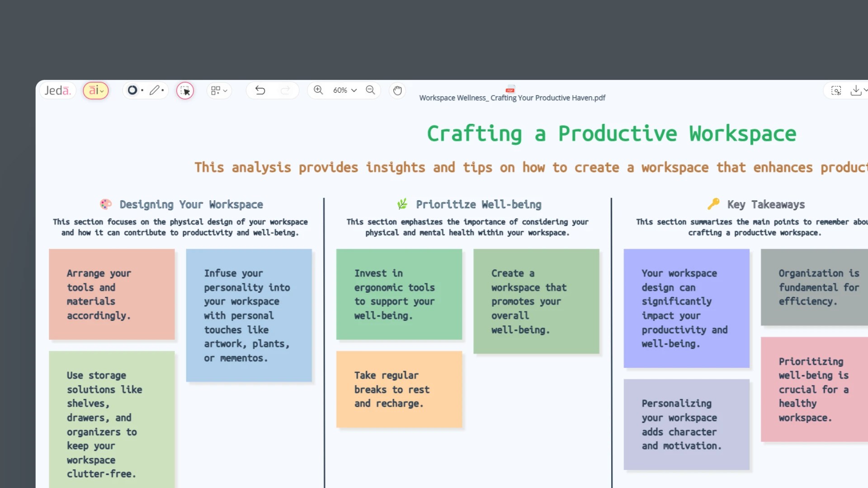Open the 60% zoom level dropdown
Viewport: 868px width, 488px height.
pos(344,90)
